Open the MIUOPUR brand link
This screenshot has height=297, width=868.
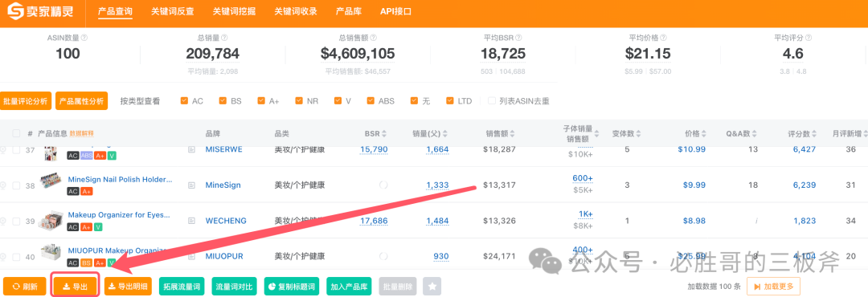[x=224, y=256]
